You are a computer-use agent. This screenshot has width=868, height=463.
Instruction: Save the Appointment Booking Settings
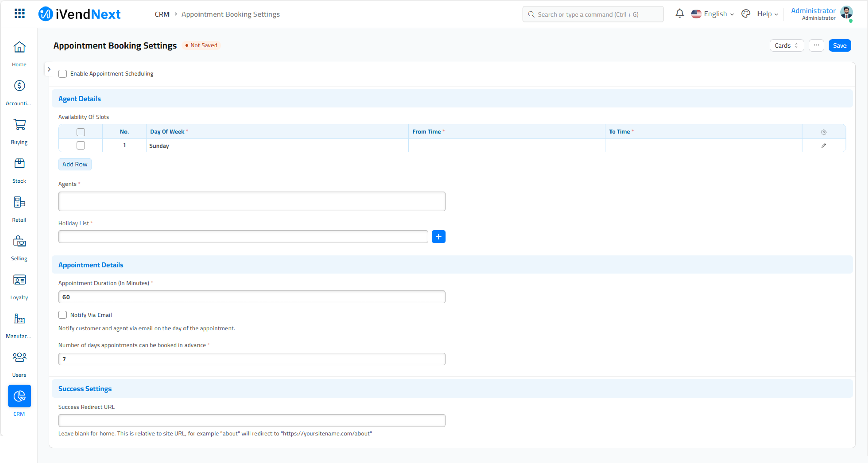click(x=840, y=45)
